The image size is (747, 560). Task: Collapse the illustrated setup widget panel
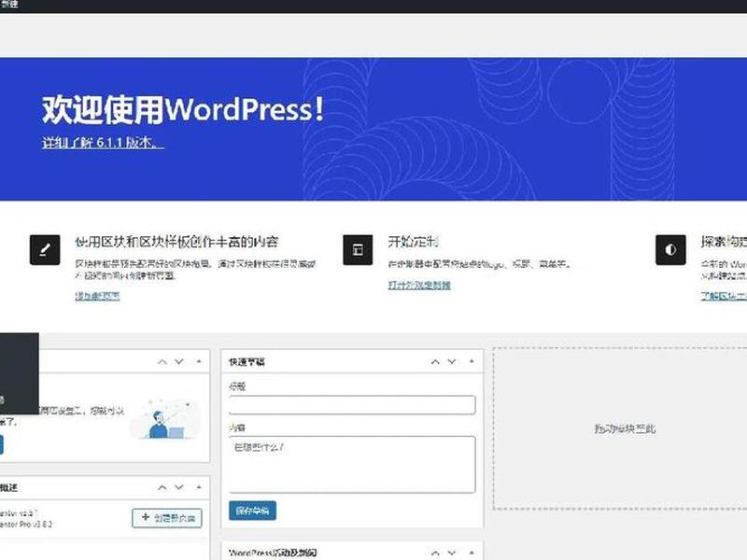pyautogui.click(x=199, y=362)
